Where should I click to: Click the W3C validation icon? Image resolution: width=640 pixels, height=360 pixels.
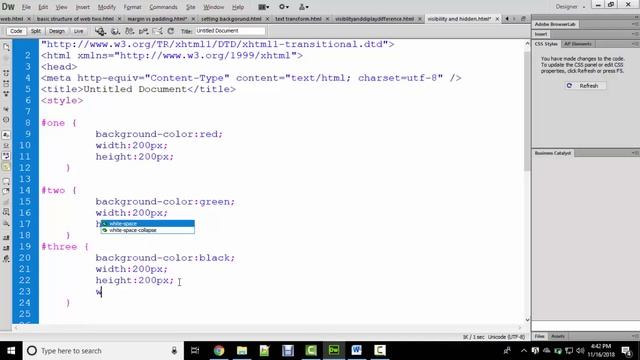click(x=144, y=31)
